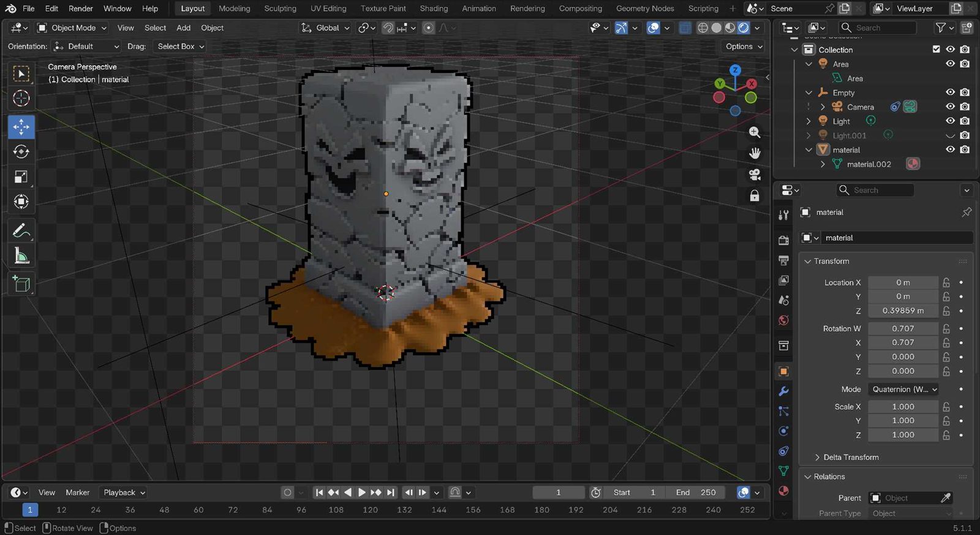This screenshot has width=980, height=535.
Task: Click the outliner Search field
Action: pos(876,28)
